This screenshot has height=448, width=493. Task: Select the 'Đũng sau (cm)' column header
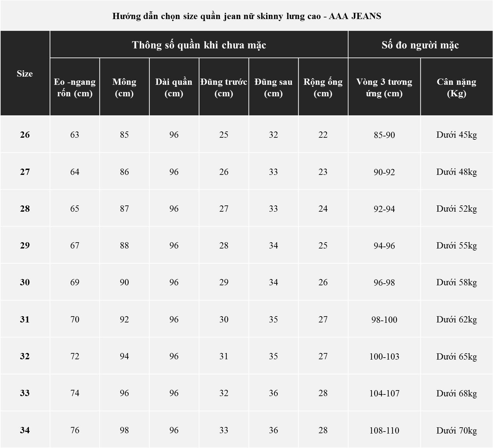[273, 87]
